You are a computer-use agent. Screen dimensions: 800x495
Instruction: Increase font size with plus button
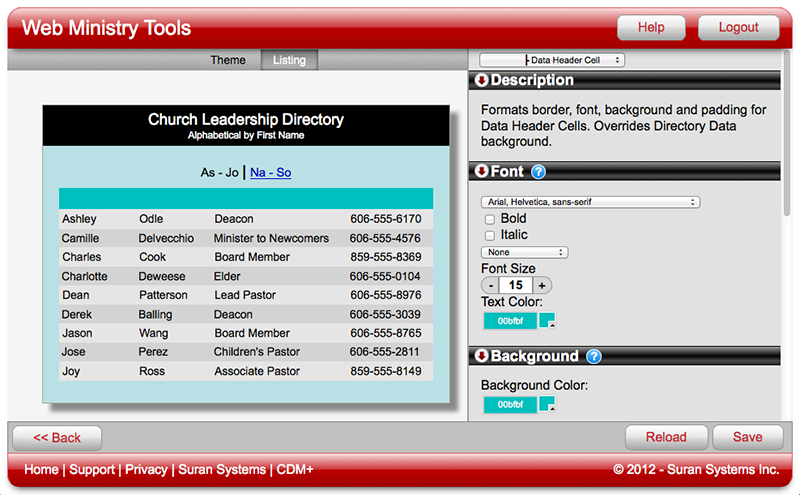(x=543, y=285)
